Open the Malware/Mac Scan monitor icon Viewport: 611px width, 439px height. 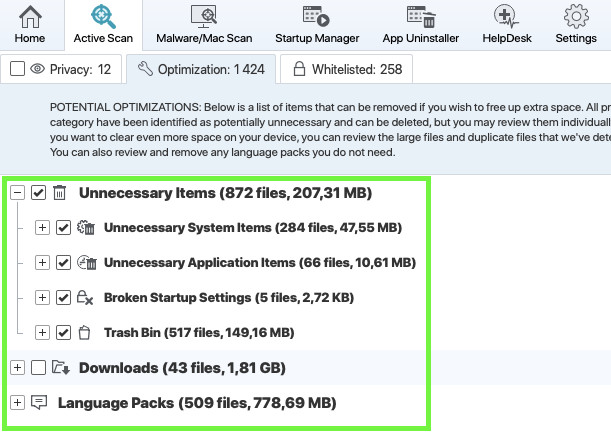coord(204,16)
